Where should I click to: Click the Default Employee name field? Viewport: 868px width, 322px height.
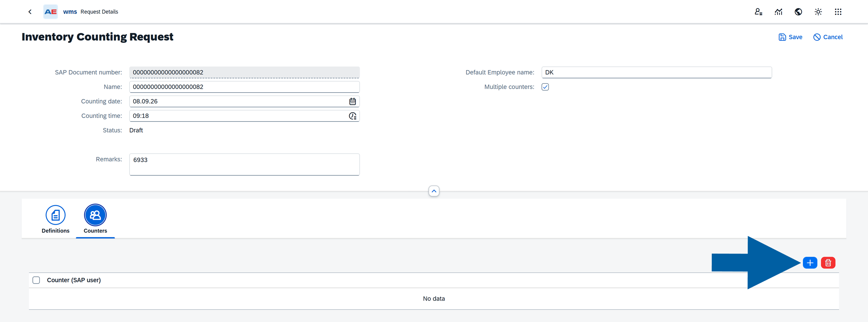657,72
